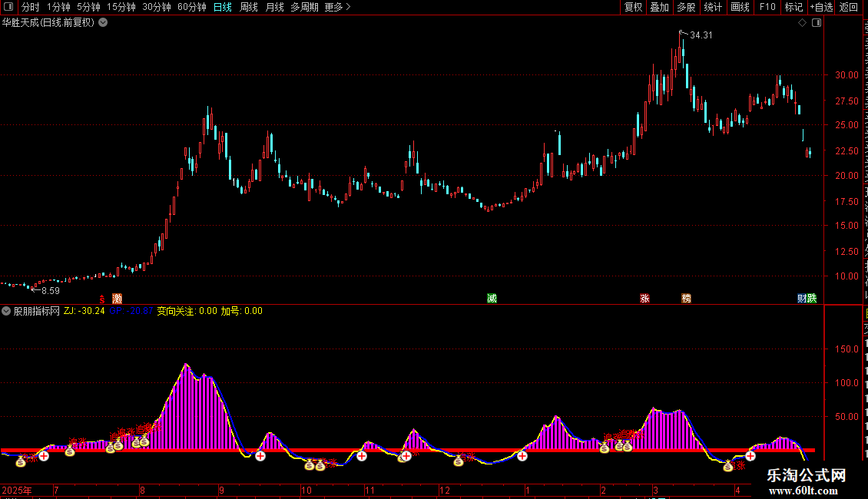Expand 更多 time period options
The height and width of the screenshot is (499, 868).
pos(337,7)
